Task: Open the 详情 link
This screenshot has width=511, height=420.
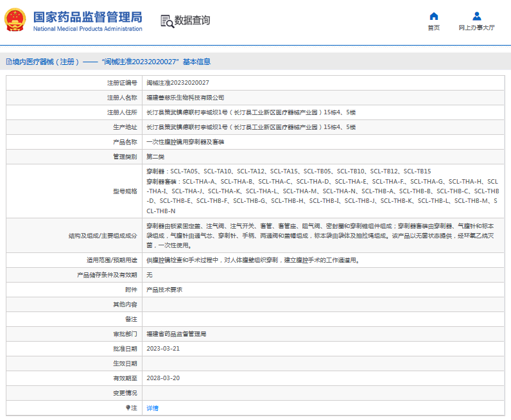Action: coord(152,408)
